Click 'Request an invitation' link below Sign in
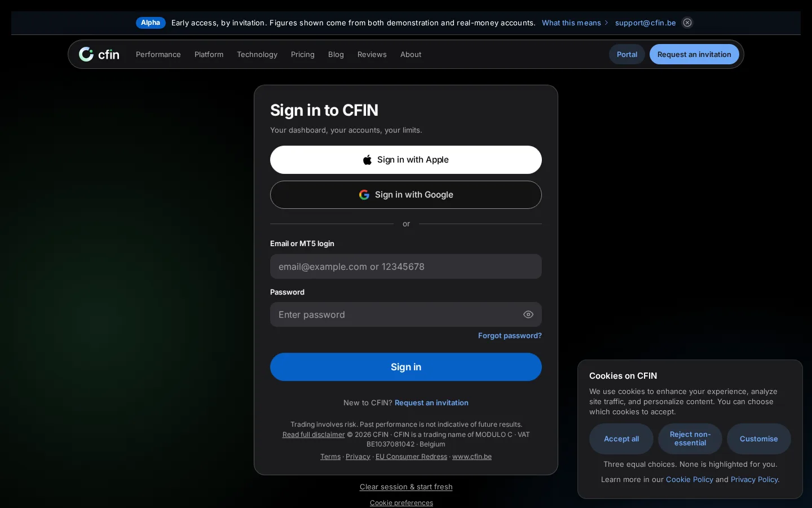Viewport: 812px width, 508px height. [x=431, y=402]
